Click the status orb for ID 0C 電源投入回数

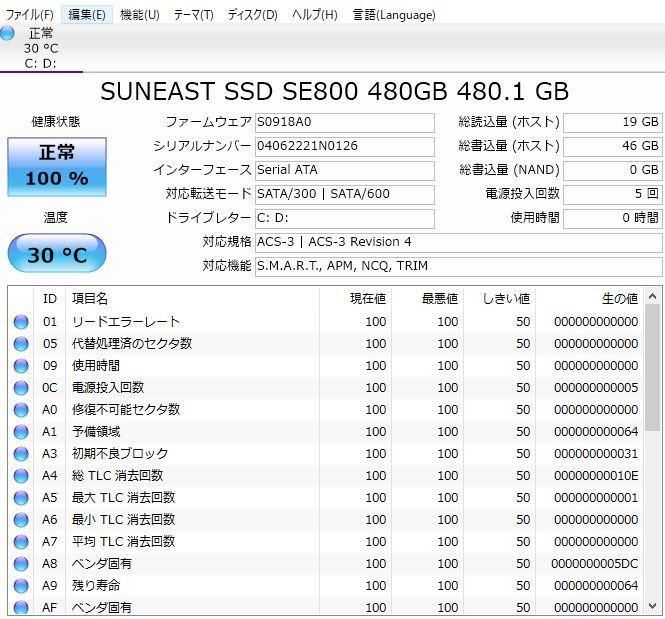pos(21,388)
